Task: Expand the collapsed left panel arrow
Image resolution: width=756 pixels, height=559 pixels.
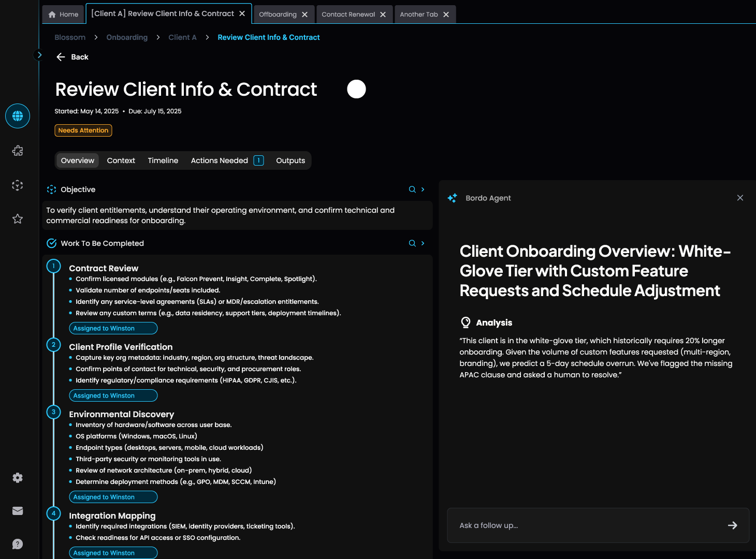Action: point(39,54)
